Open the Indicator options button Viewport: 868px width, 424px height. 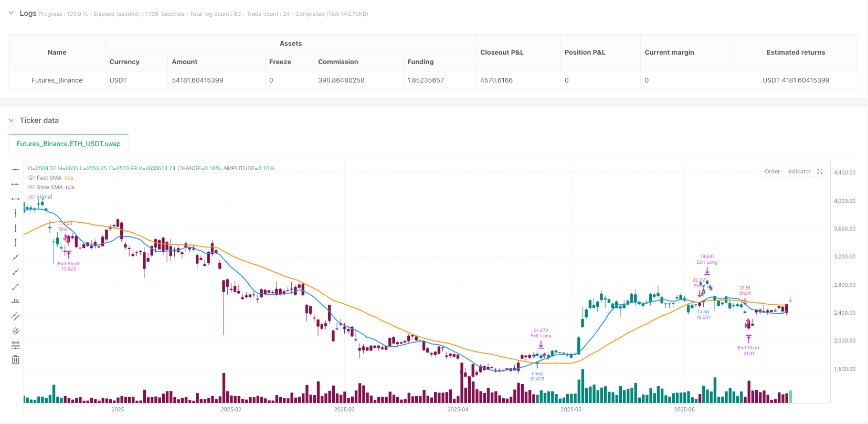(798, 172)
